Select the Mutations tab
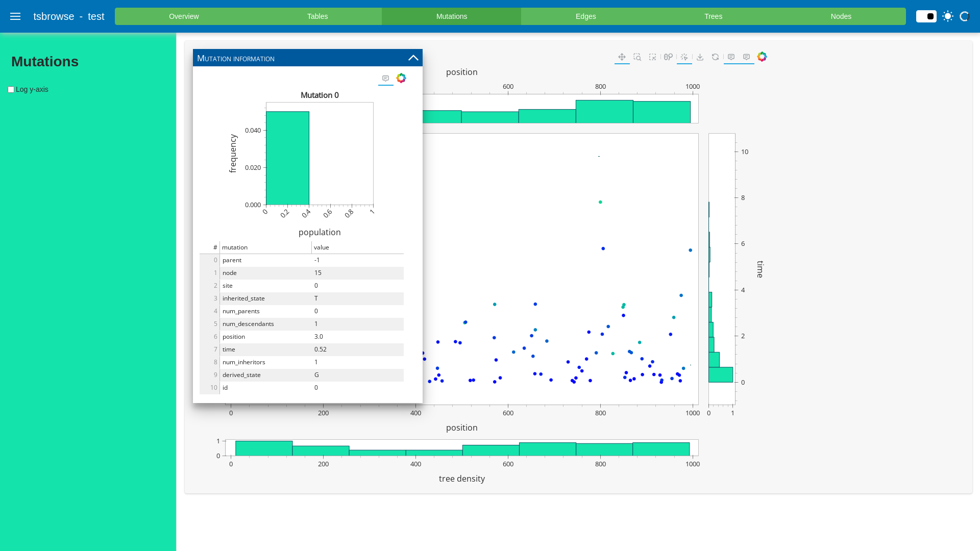Viewport: 980px width, 551px height. point(452,16)
